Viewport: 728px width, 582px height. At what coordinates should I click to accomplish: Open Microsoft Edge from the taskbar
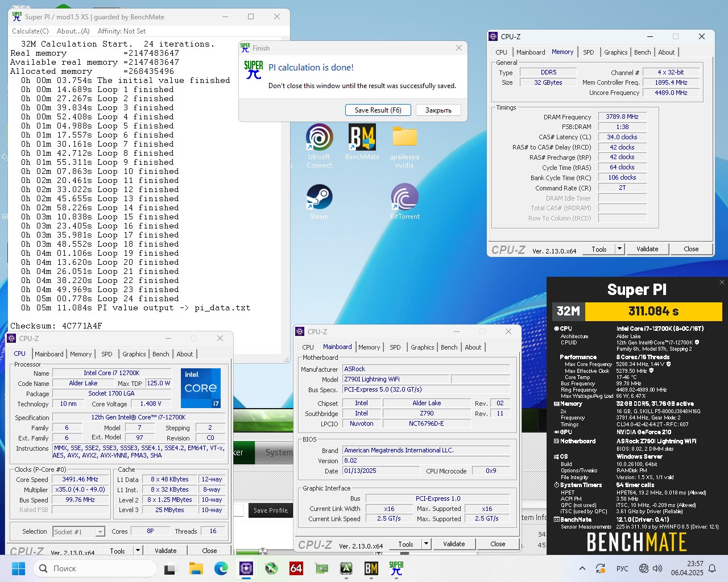tap(221, 568)
